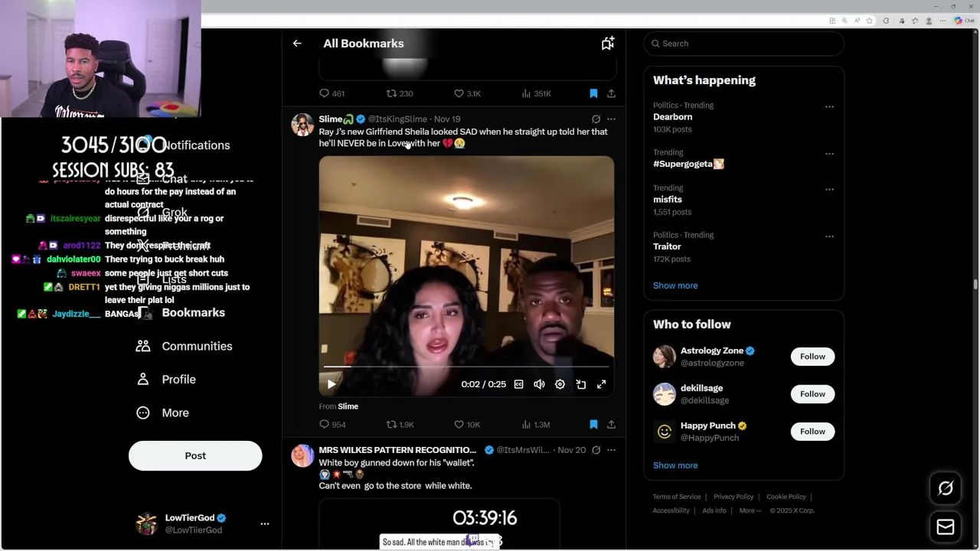Follow Astrology Zone

(x=812, y=357)
